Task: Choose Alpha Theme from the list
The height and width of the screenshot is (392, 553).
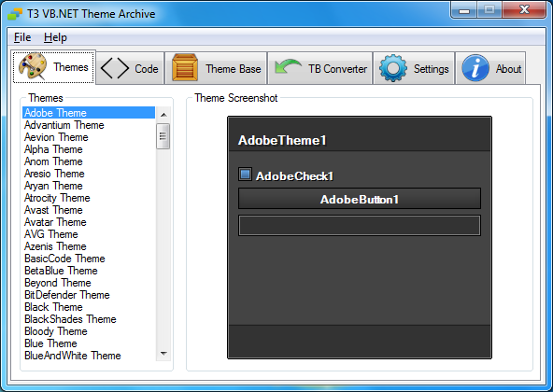Action: click(x=89, y=149)
